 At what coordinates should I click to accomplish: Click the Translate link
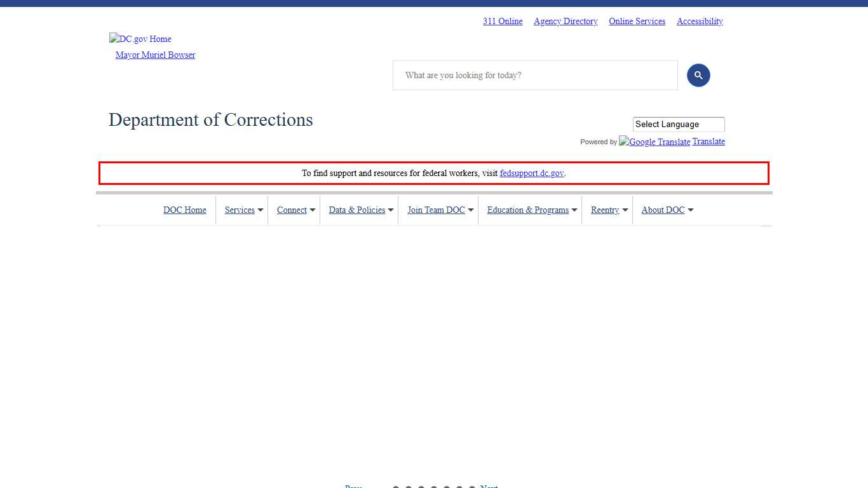(709, 142)
